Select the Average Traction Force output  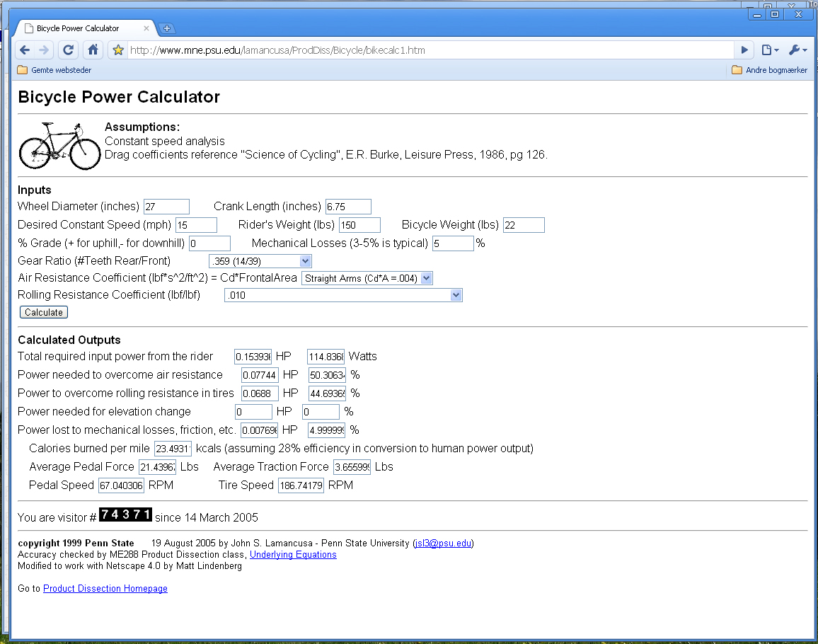(352, 467)
